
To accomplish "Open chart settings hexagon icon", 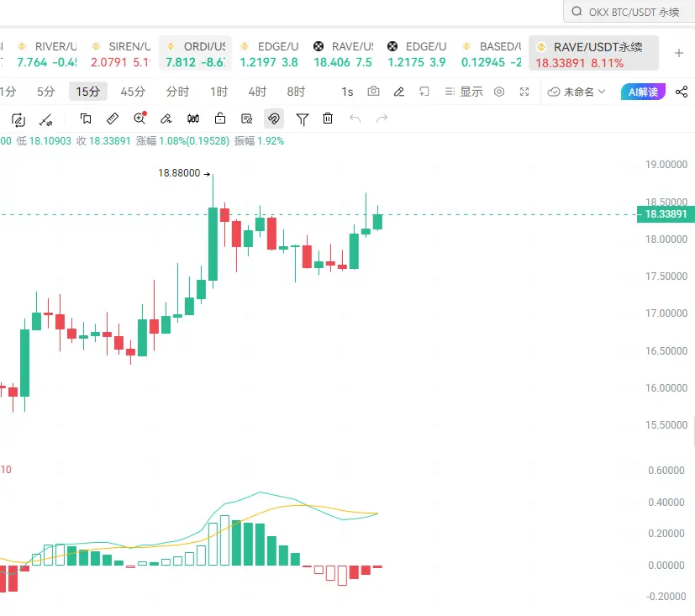I will [499, 92].
